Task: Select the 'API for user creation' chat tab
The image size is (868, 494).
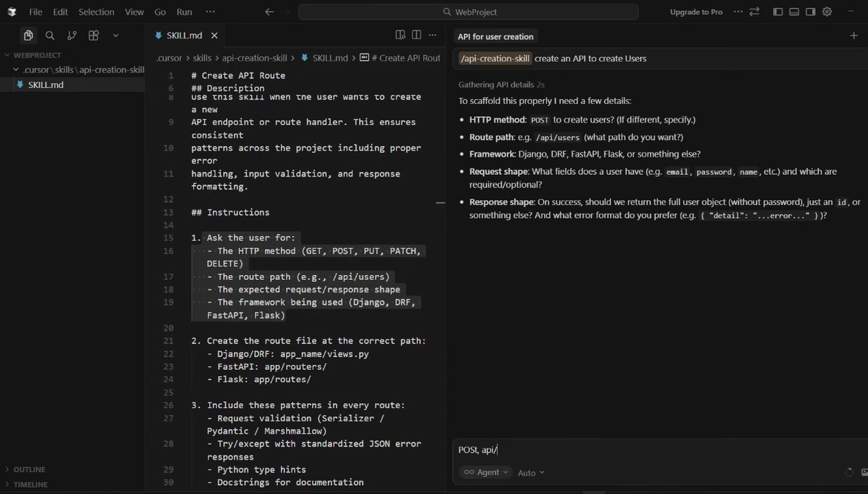Action: point(496,37)
